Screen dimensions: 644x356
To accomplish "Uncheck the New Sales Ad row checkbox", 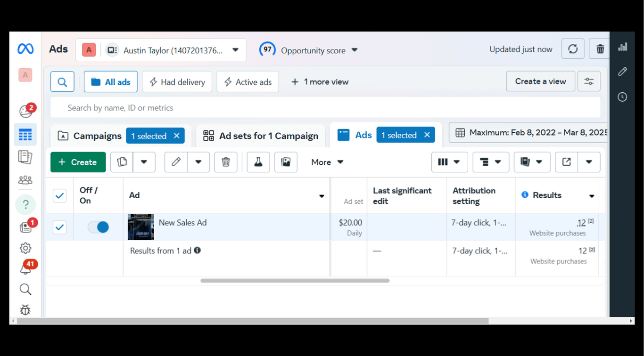I will 59,227.
